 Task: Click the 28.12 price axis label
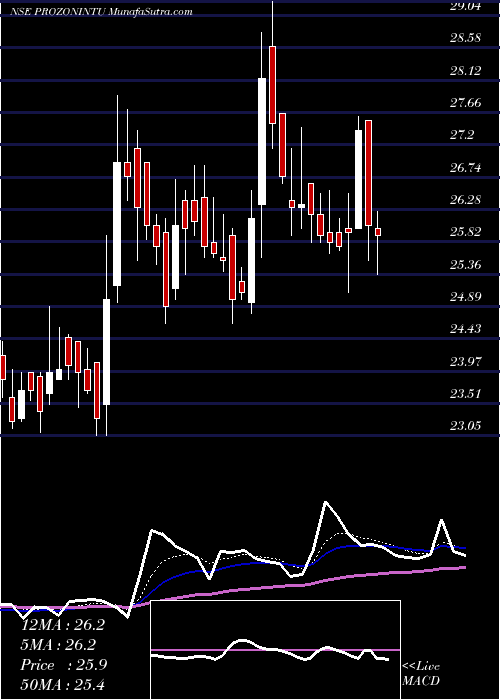pyautogui.click(x=465, y=70)
